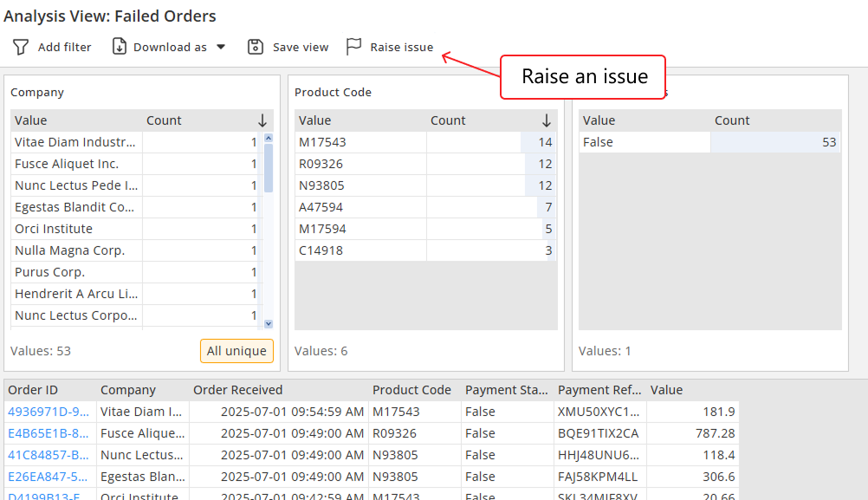Click order value 118.4 cell
The width and height of the screenshot is (868, 500).
click(x=692, y=455)
